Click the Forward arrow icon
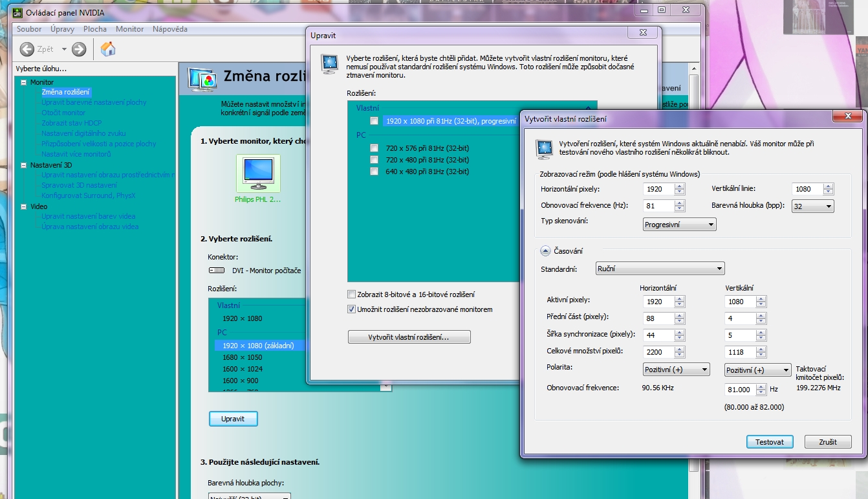This screenshot has height=499, width=868. (79, 49)
